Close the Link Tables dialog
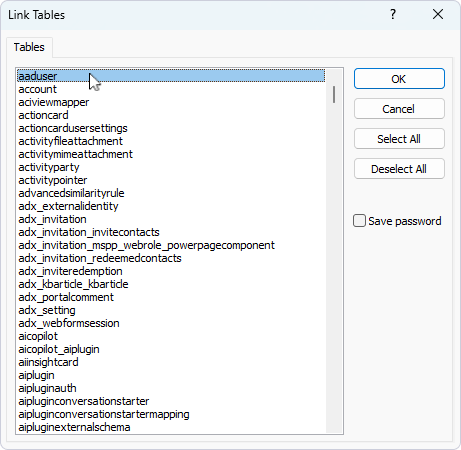The height and width of the screenshot is (450, 461). (438, 14)
